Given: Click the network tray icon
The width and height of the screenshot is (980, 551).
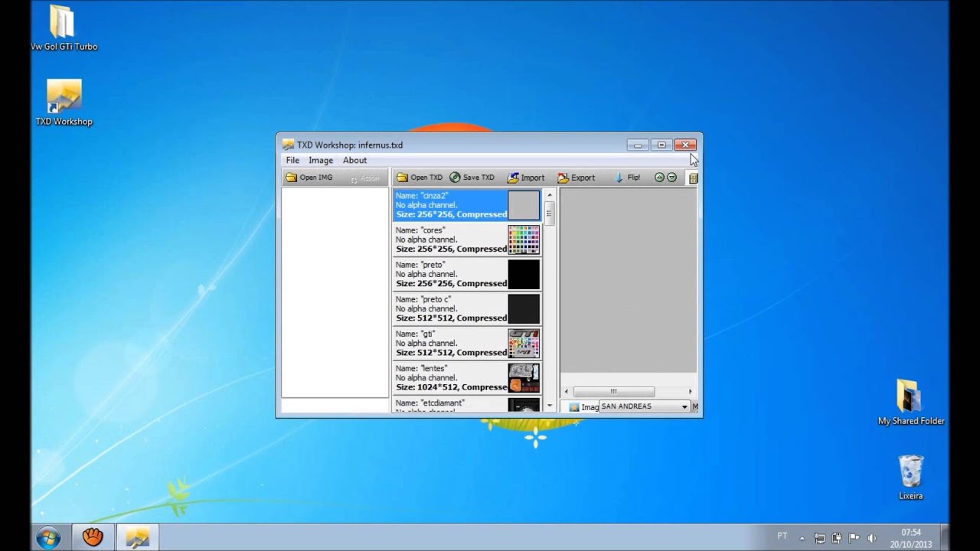Looking at the screenshot, I should [820, 537].
